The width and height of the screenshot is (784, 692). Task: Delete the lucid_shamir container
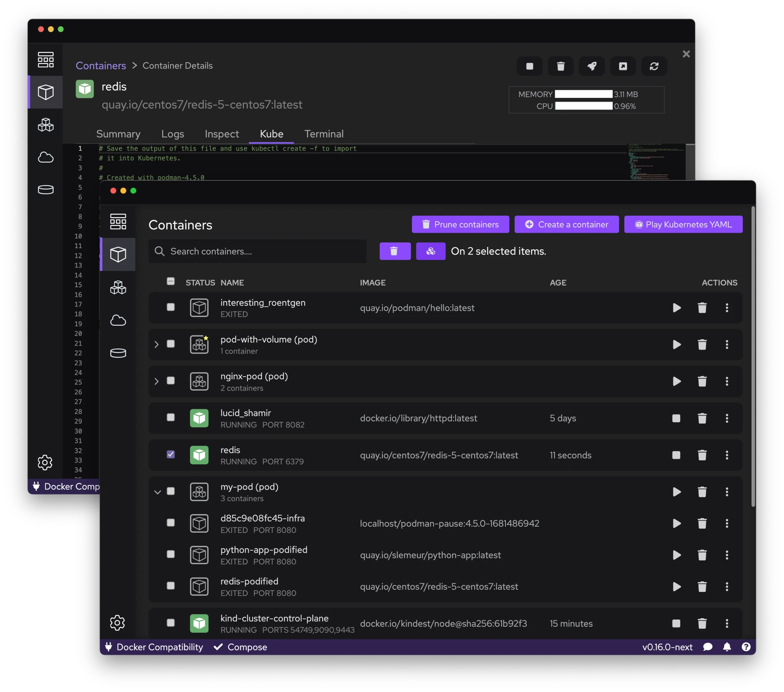[702, 418]
